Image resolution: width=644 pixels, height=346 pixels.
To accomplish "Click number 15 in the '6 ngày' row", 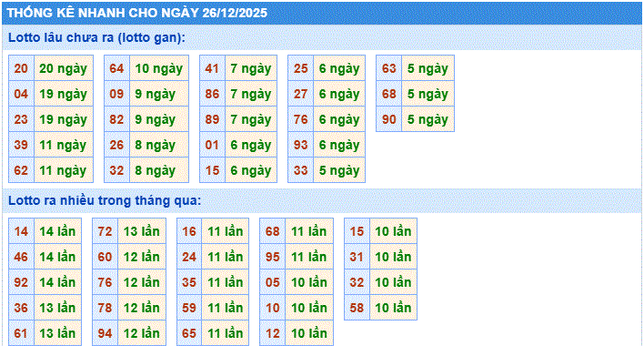I will (212, 170).
